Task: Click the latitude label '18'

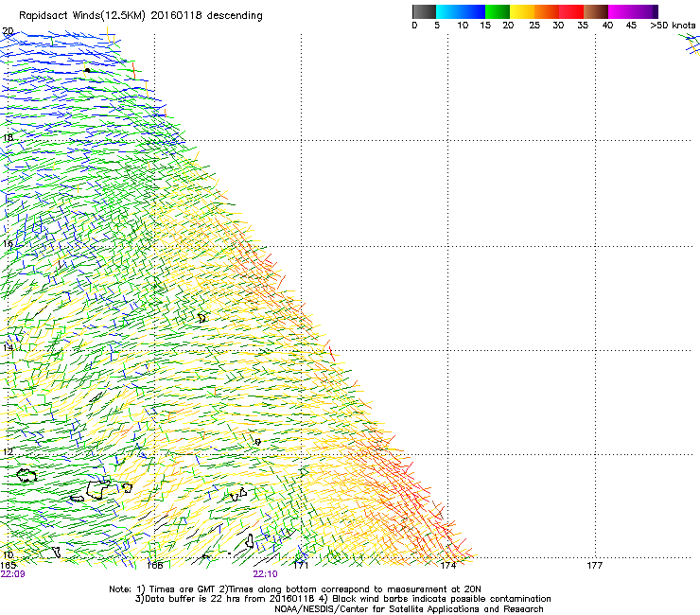Action: [8, 137]
